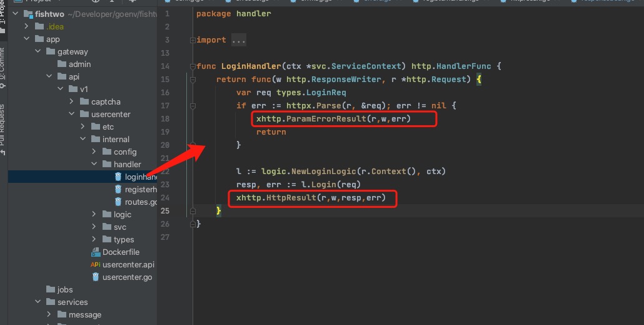The image size is (644, 325).
Task: Expand the svc folder chevron
Action: (94, 227)
